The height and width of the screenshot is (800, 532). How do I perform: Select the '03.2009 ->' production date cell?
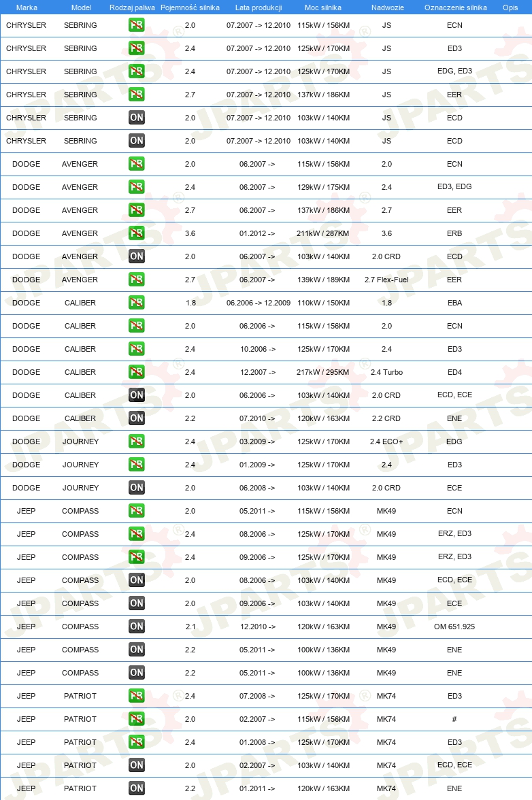(257, 441)
